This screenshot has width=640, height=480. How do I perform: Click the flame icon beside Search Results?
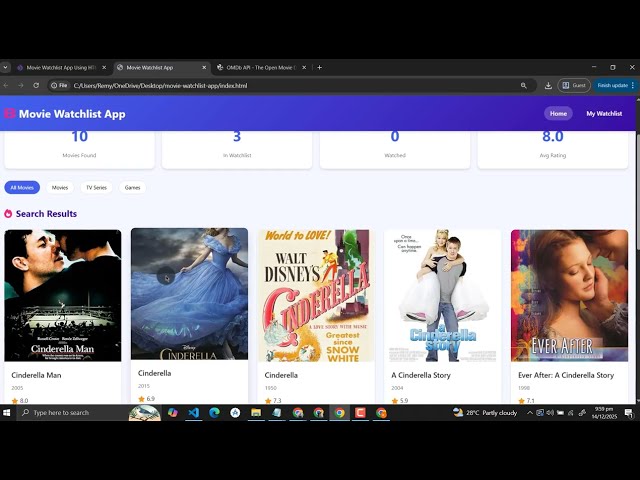click(8, 213)
